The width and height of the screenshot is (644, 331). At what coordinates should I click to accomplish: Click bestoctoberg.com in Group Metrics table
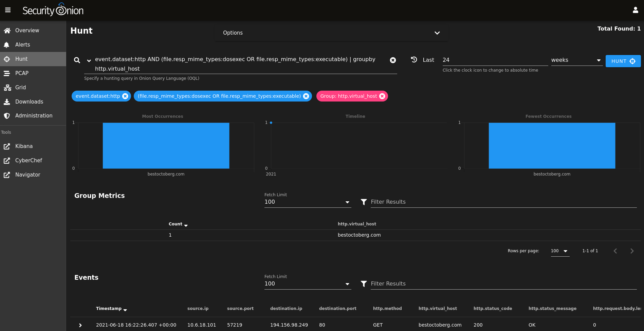point(359,235)
